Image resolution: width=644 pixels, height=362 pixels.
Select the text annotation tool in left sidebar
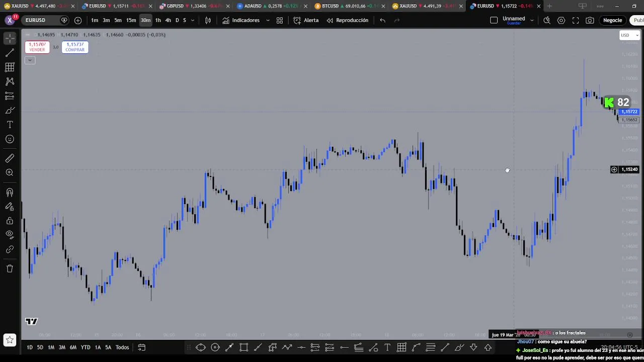[x=10, y=125]
